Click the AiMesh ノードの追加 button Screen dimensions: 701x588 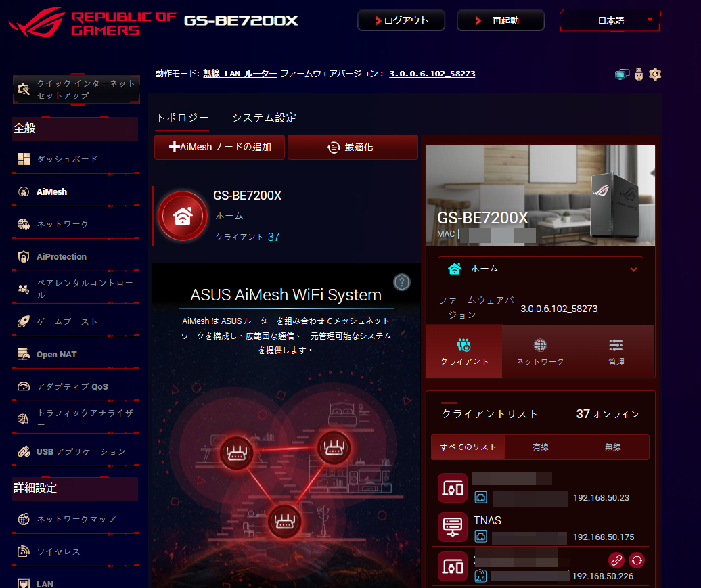coord(220,147)
